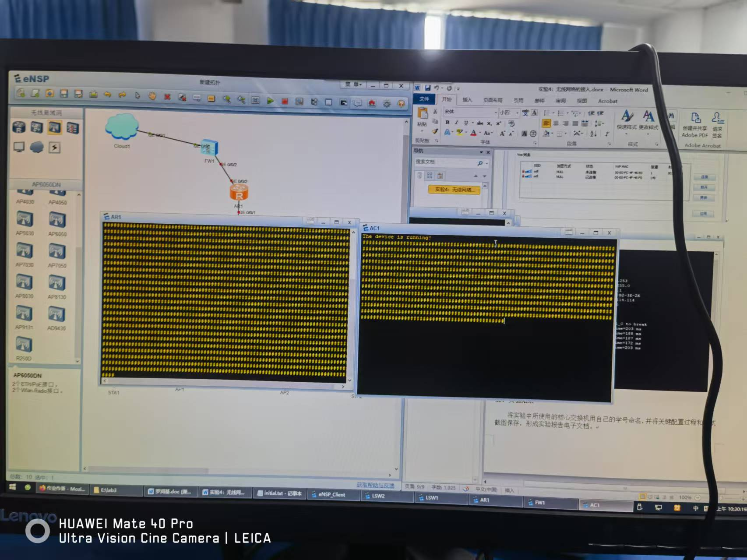Click the zoom in magnifier in eNSP toolbar
The height and width of the screenshot is (560, 747).
(x=226, y=99)
